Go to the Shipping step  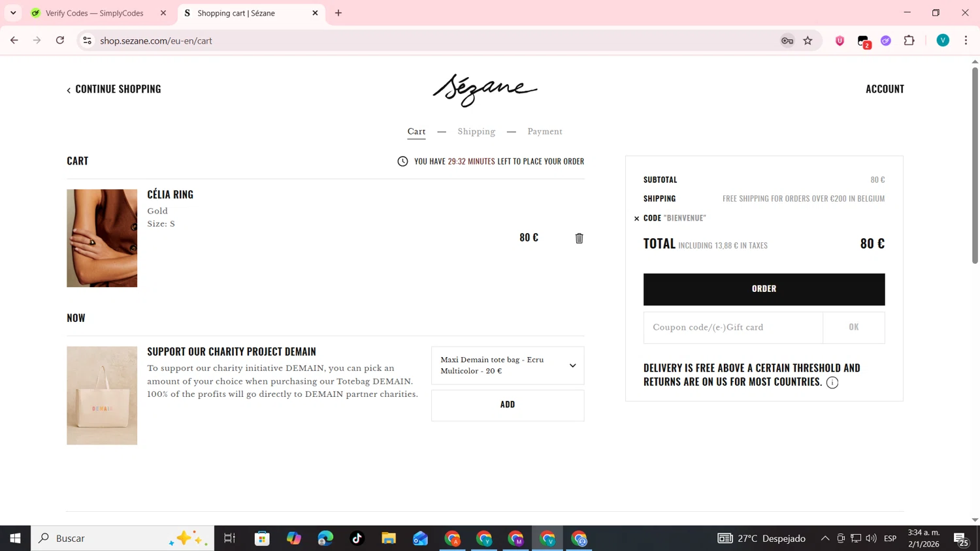[476, 132]
